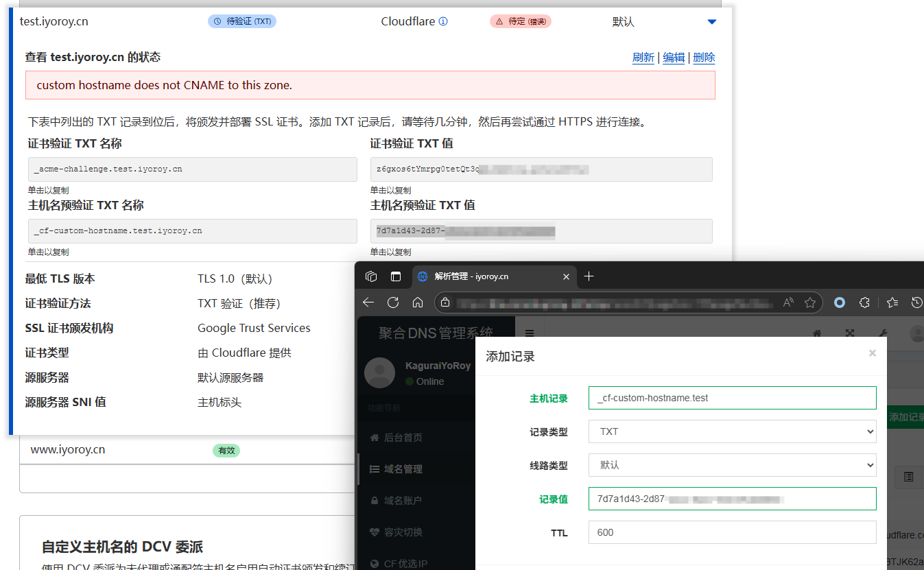Click the 编辑 link
The width and height of the screenshot is (924, 570).
pos(674,58)
